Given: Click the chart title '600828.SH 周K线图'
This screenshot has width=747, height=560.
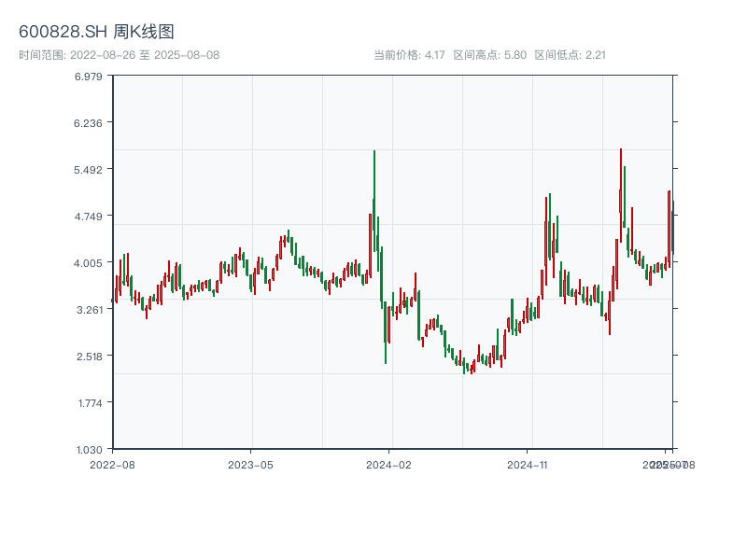Looking at the screenshot, I should (96, 32).
